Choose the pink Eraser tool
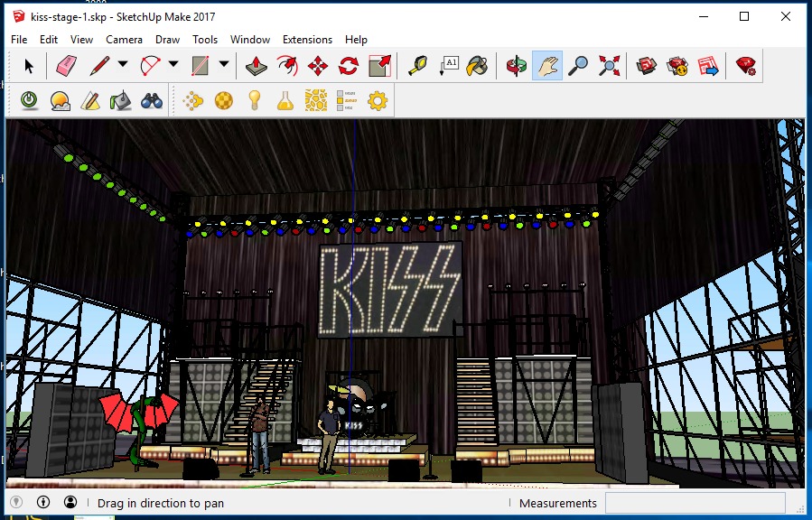Image resolution: width=812 pixels, height=520 pixels. click(66, 66)
